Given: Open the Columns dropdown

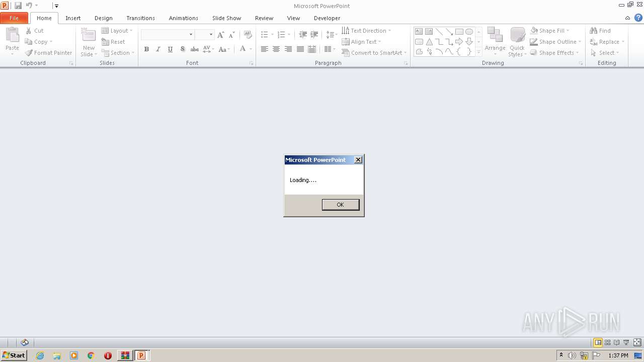Looking at the screenshot, I should (330, 49).
